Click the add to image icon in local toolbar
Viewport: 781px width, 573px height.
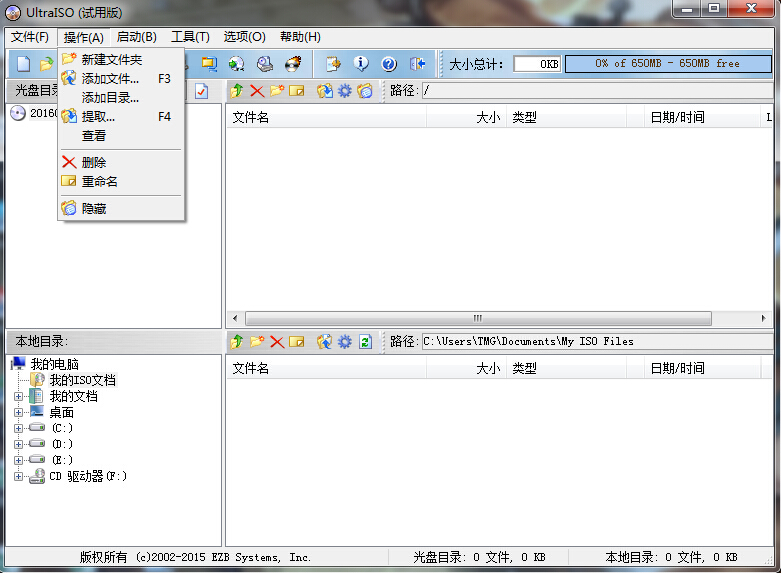coord(325,342)
